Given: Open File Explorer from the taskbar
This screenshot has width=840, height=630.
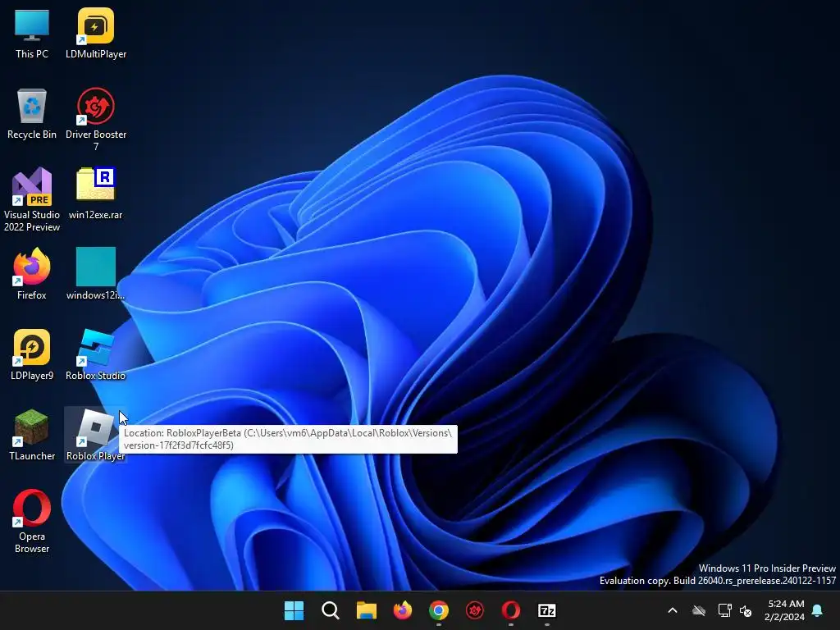Looking at the screenshot, I should 367,610.
